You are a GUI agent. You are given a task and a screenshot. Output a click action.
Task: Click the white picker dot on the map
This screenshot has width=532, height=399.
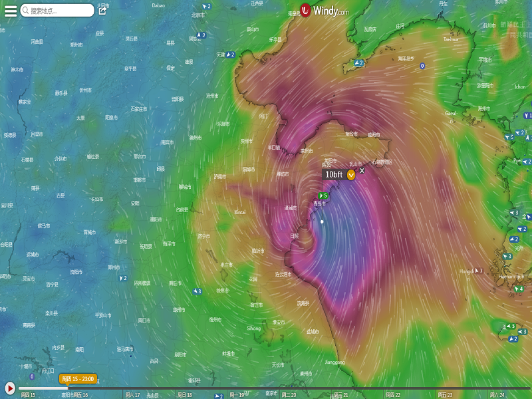coord(322,221)
